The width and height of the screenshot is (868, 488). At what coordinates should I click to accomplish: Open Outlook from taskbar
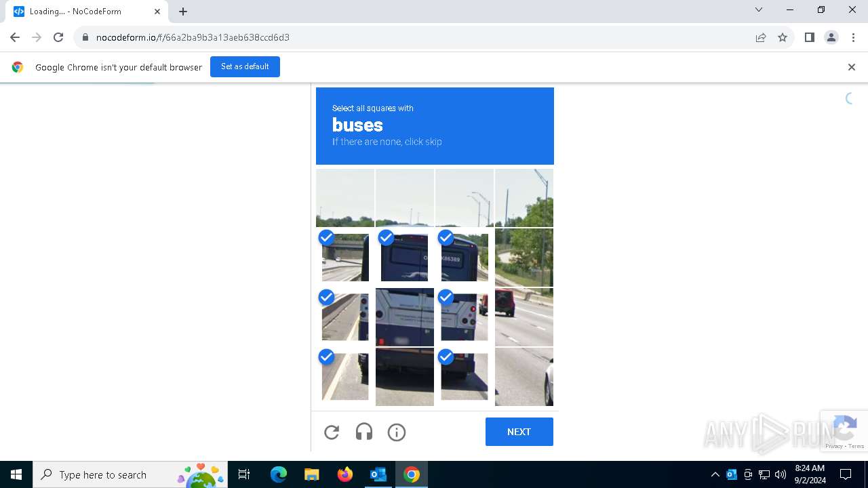378,474
